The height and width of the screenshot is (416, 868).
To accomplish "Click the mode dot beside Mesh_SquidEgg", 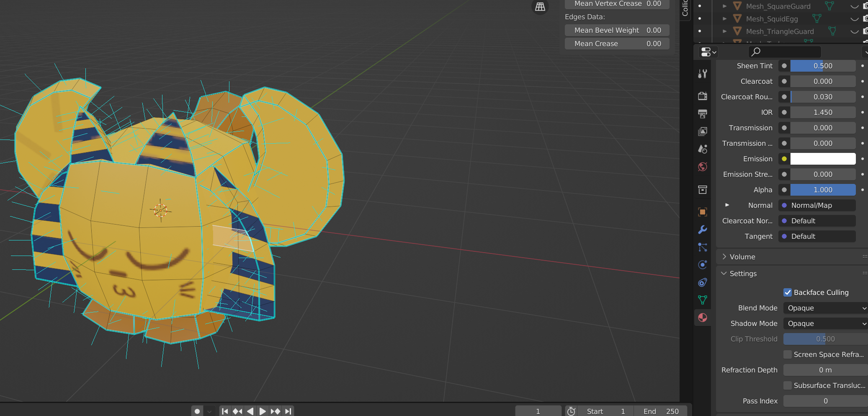I will click(x=700, y=18).
